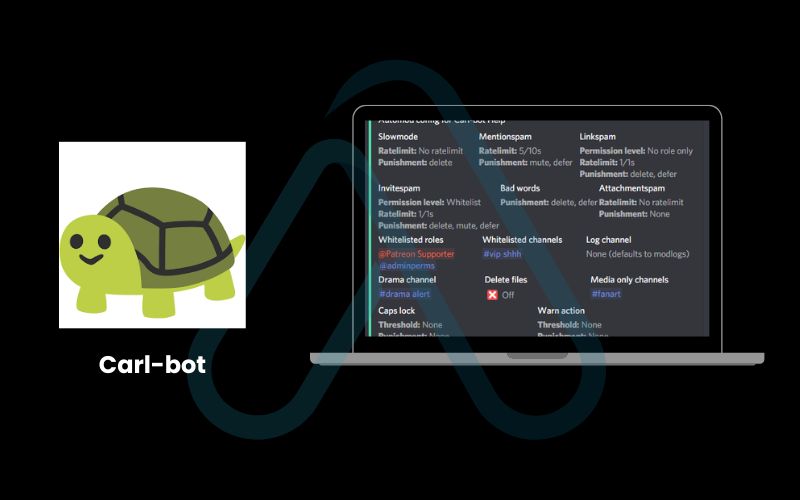
Task: Click the red X icon under Delete files
Action: click(x=492, y=295)
